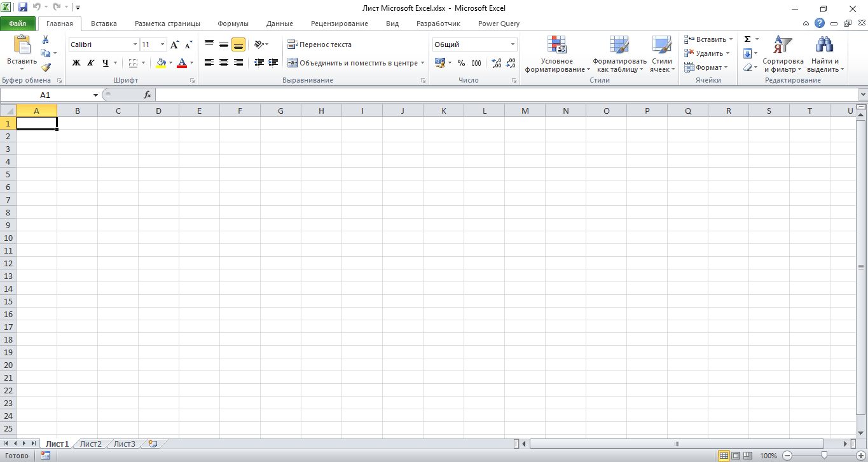868x462 pixels.
Task: Click the Percent style icon
Action: [x=461, y=63]
